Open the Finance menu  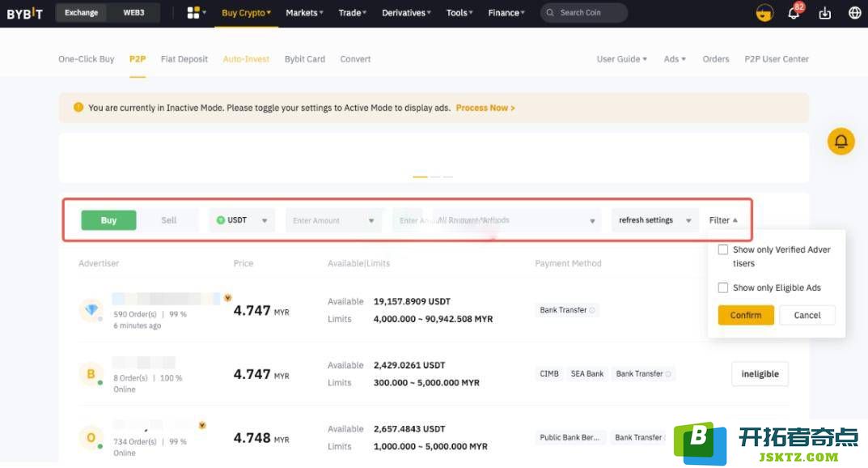coord(506,13)
